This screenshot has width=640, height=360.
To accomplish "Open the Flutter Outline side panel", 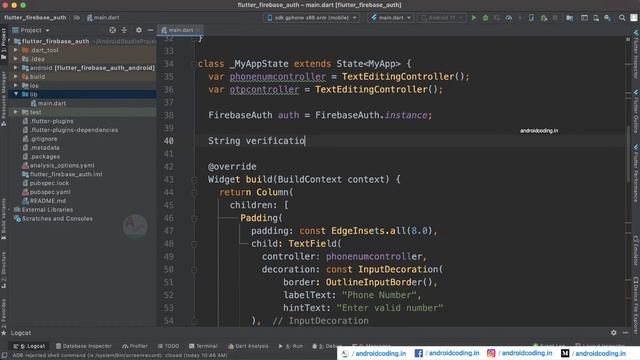I will [636, 111].
